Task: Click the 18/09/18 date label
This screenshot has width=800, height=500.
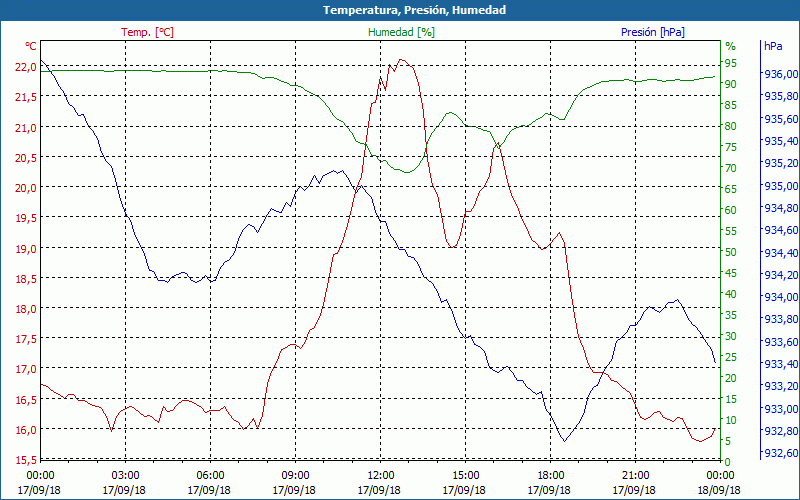Action: pyautogui.click(x=719, y=490)
